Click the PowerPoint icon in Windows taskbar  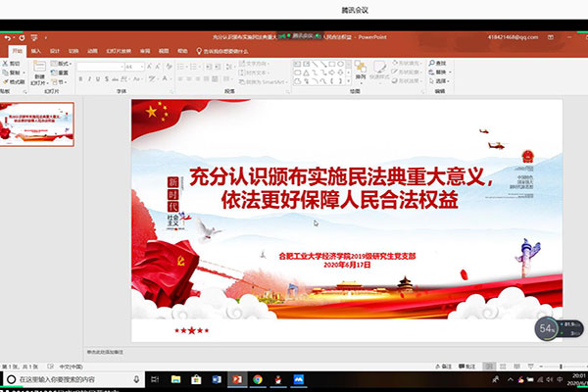click(236, 378)
